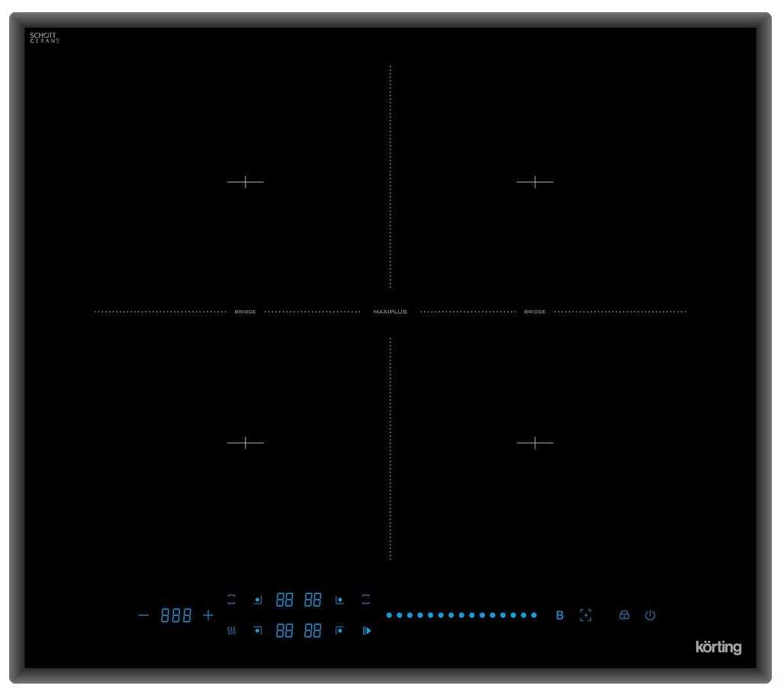Select the rear-left zone selector icon

click(x=258, y=600)
